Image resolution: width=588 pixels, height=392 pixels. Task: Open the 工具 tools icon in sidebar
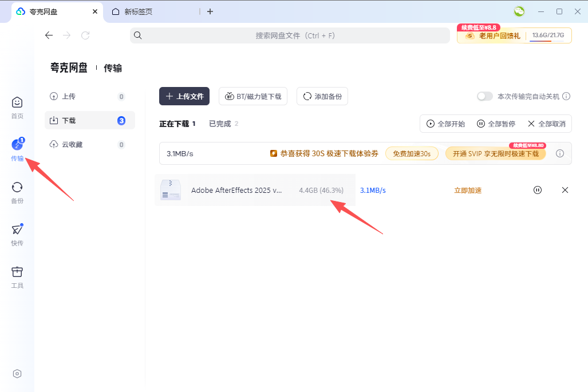17,274
